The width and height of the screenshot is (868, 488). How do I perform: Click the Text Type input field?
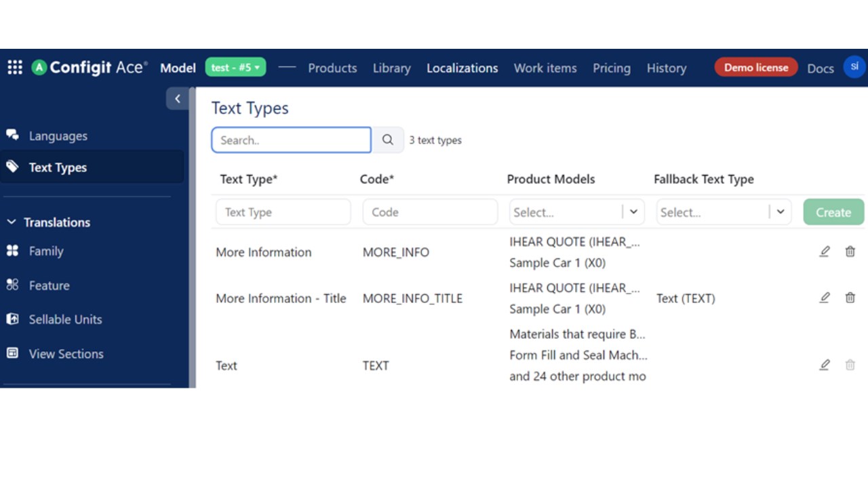[283, 212]
